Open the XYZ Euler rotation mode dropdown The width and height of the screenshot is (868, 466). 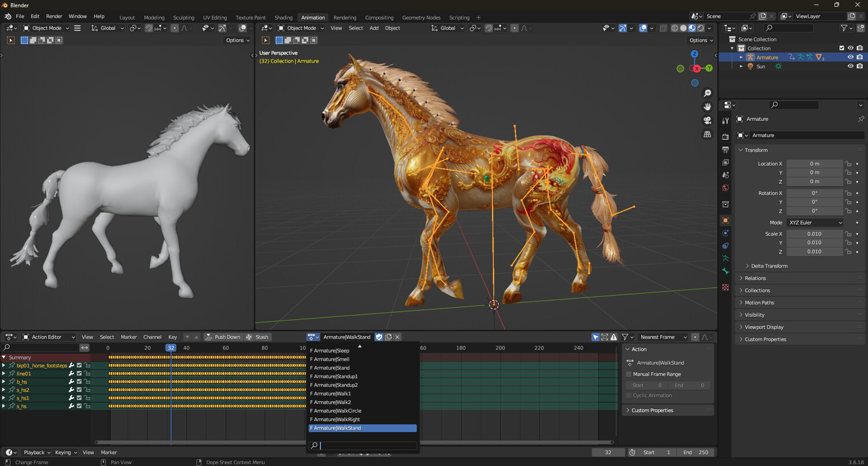tap(815, 223)
